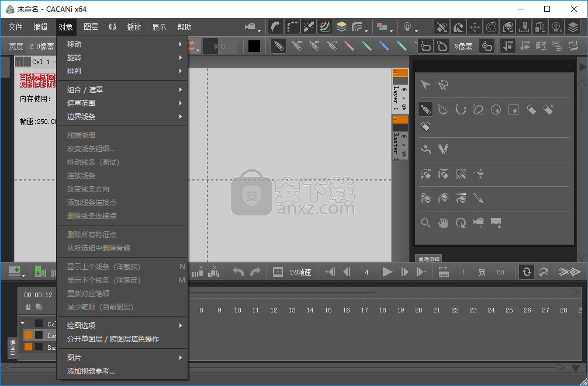Click the current frame number field showing 4

(366, 273)
